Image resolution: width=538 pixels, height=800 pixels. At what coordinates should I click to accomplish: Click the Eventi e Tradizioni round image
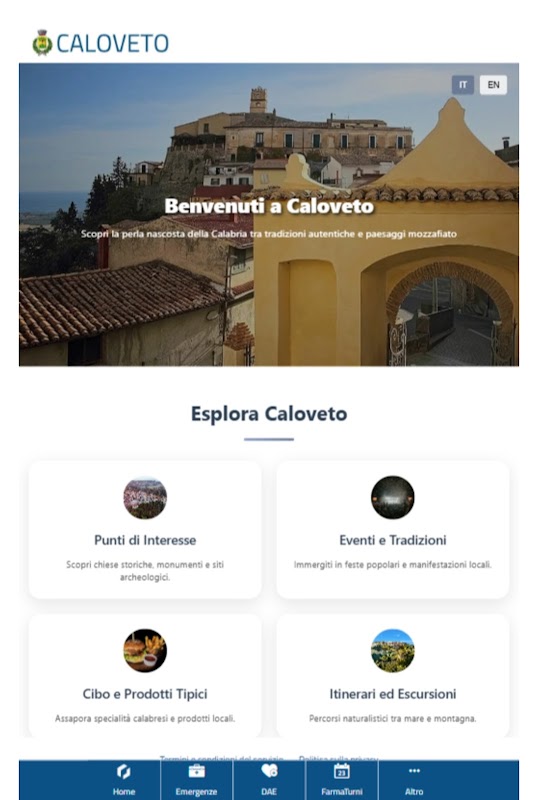393,497
